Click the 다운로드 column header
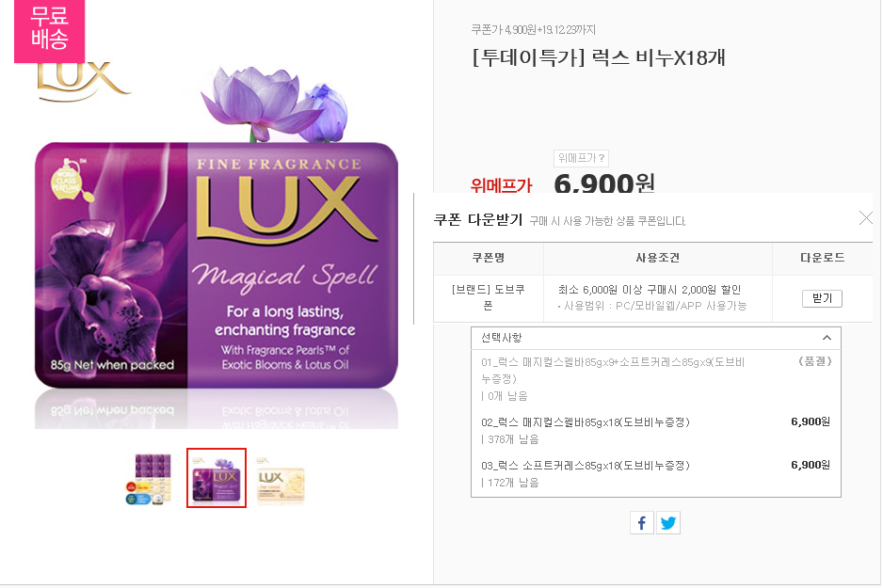 click(x=822, y=258)
